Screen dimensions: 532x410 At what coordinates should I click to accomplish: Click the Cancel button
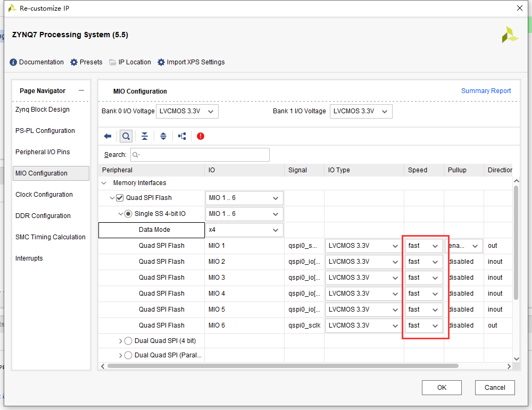pyautogui.click(x=495, y=388)
